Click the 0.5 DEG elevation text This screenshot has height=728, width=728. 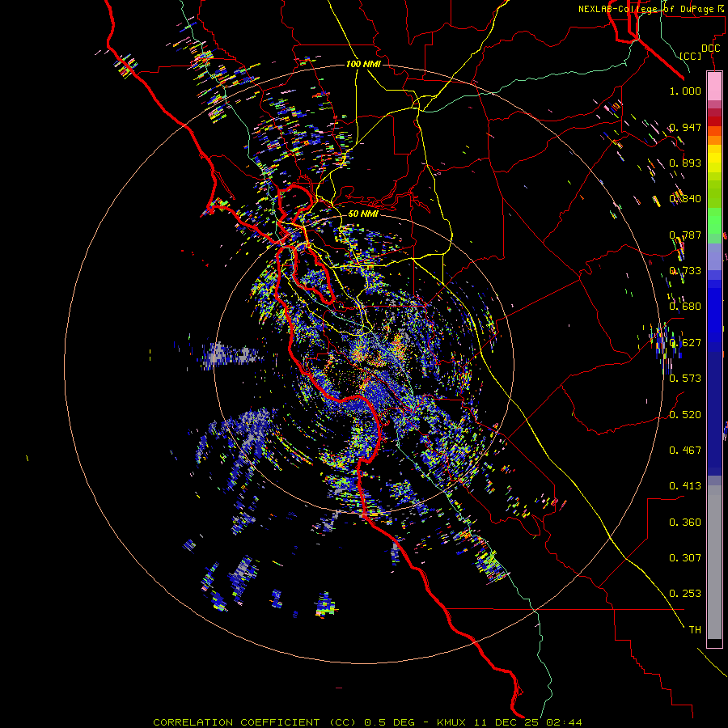point(390,722)
